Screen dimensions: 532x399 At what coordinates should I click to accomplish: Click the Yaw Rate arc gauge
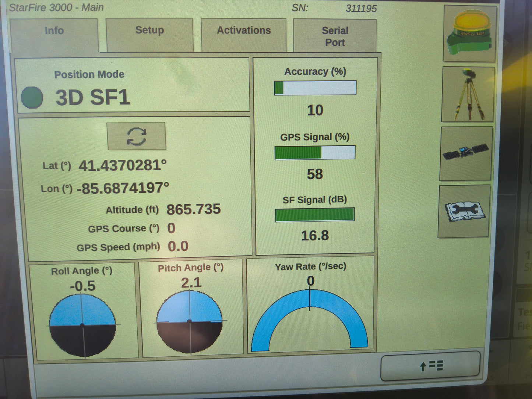click(310, 324)
